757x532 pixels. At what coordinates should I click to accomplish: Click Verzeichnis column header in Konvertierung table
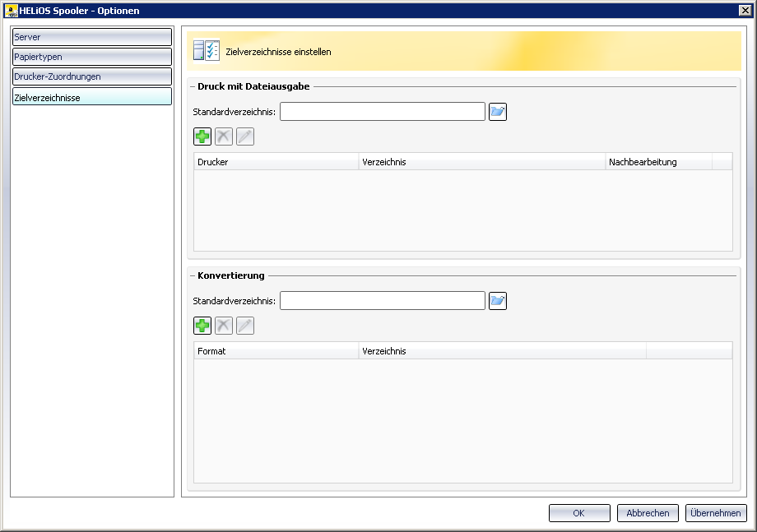pyautogui.click(x=502, y=350)
